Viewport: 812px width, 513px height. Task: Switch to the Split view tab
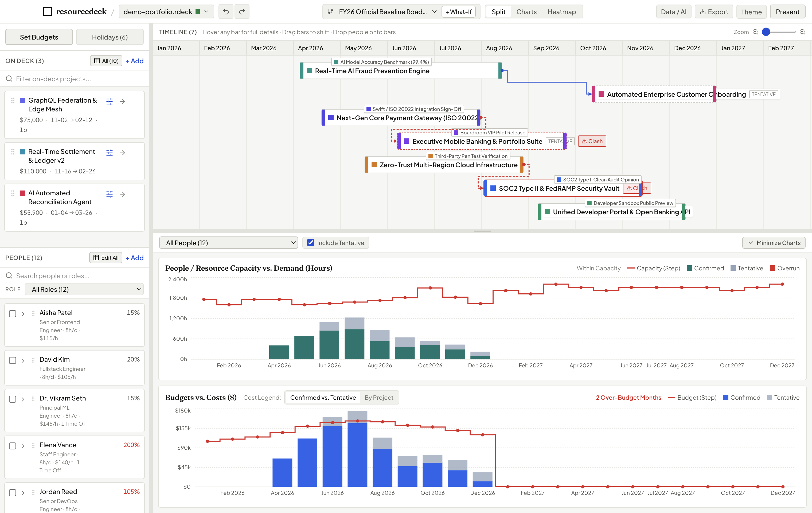(x=498, y=12)
